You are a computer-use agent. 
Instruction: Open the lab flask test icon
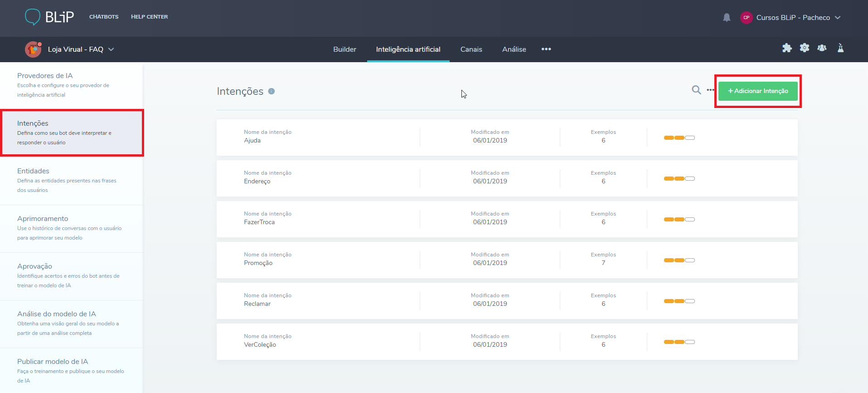[840, 48]
